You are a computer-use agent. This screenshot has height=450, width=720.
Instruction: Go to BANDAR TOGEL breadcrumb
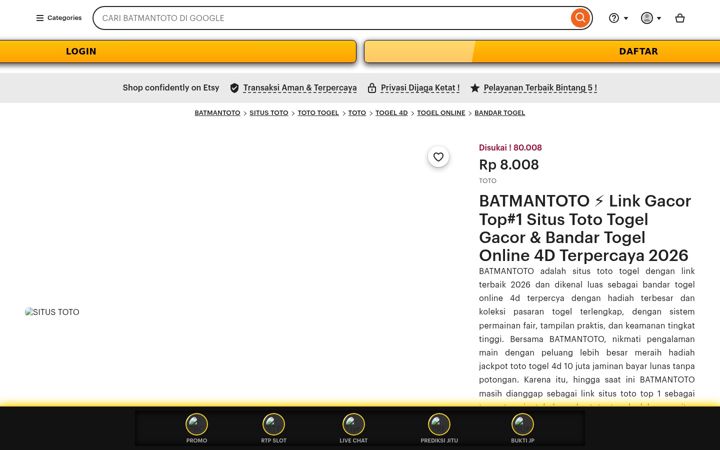[500, 113]
